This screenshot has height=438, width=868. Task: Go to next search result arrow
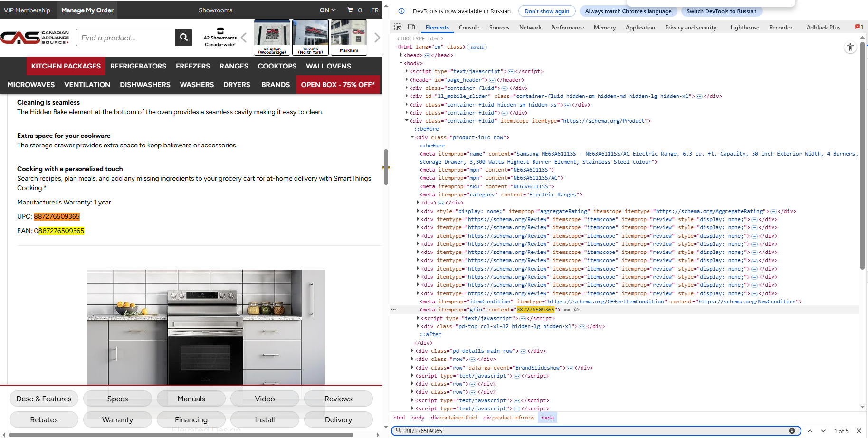(x=823, y=431)
